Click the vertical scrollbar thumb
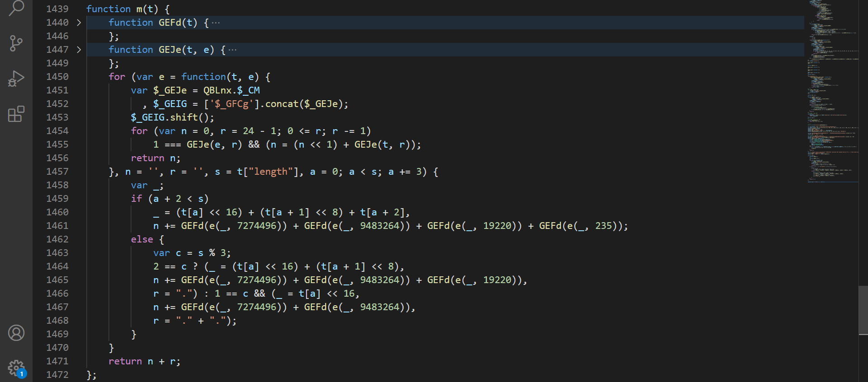 point(863,310)
